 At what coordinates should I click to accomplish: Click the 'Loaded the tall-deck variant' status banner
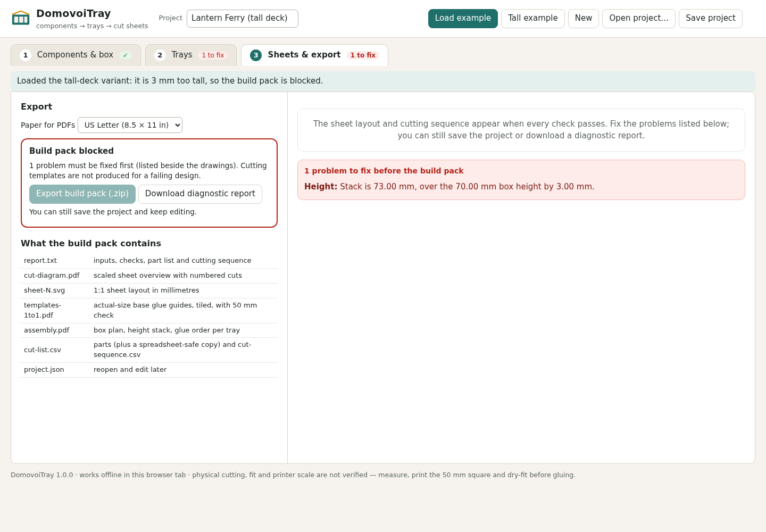point(383,81)
